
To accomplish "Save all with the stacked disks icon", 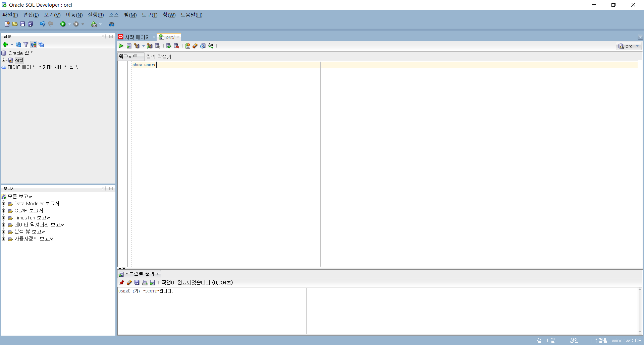I will [x=31, y=24].
